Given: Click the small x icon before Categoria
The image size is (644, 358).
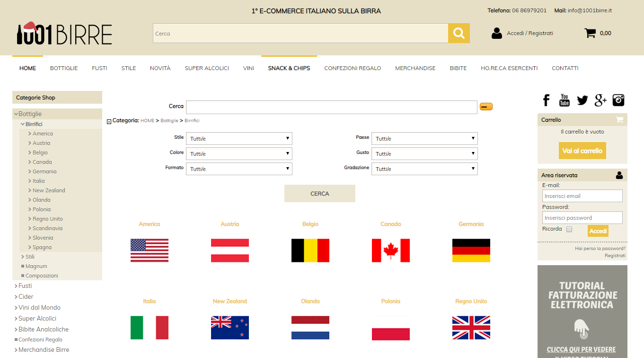Looking at the screenshot, I should point(109,122).
